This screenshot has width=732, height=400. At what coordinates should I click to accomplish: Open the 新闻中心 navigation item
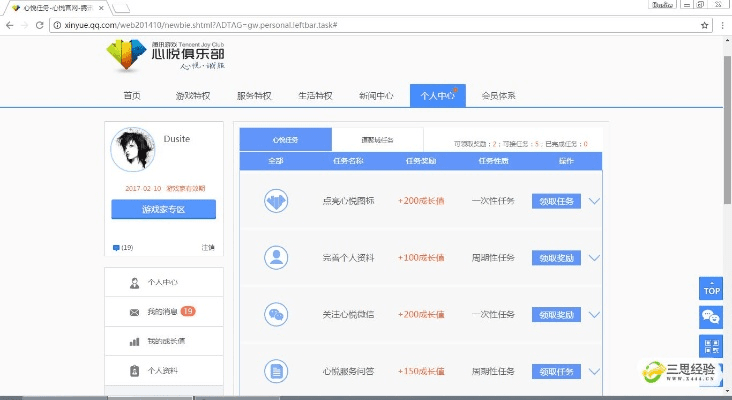(x=376, y=96)
